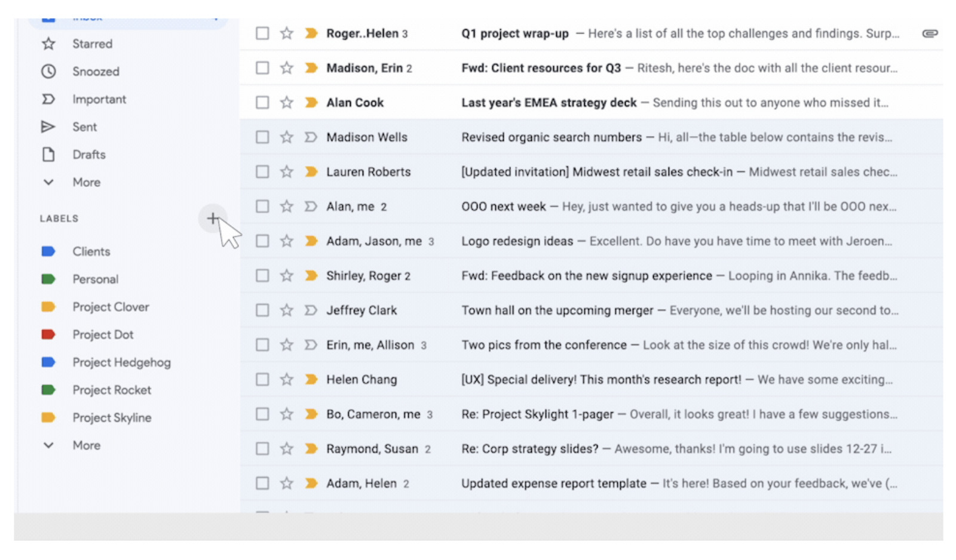Select the Snoozed clock icon
The image size is (956, 560).
[48, 71]
